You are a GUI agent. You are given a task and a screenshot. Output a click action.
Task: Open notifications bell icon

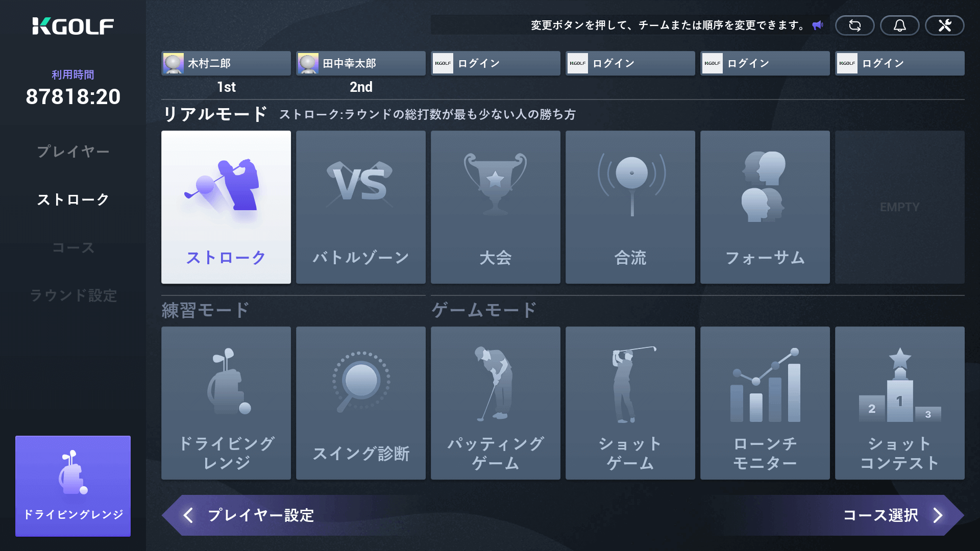(899, 26)
